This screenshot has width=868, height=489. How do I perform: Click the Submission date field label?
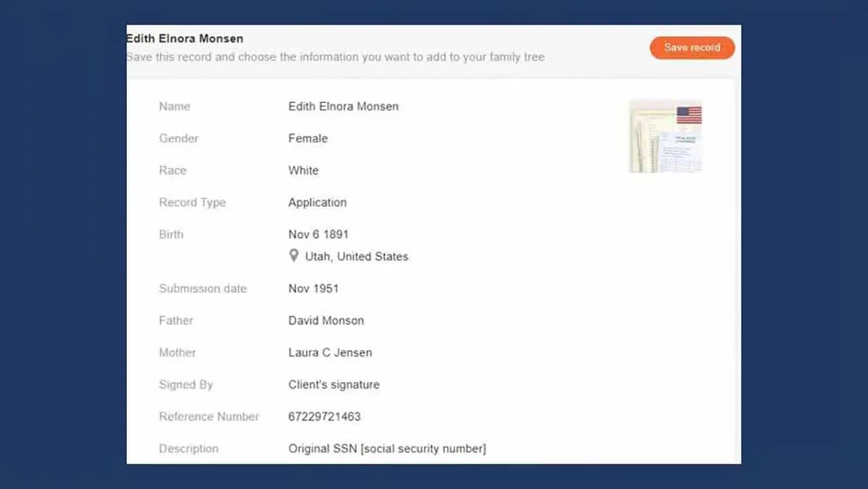click(203, 289)
